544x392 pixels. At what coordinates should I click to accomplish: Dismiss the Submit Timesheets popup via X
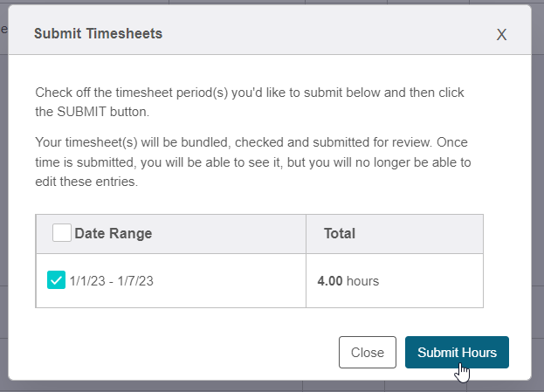tap(501, 35)
